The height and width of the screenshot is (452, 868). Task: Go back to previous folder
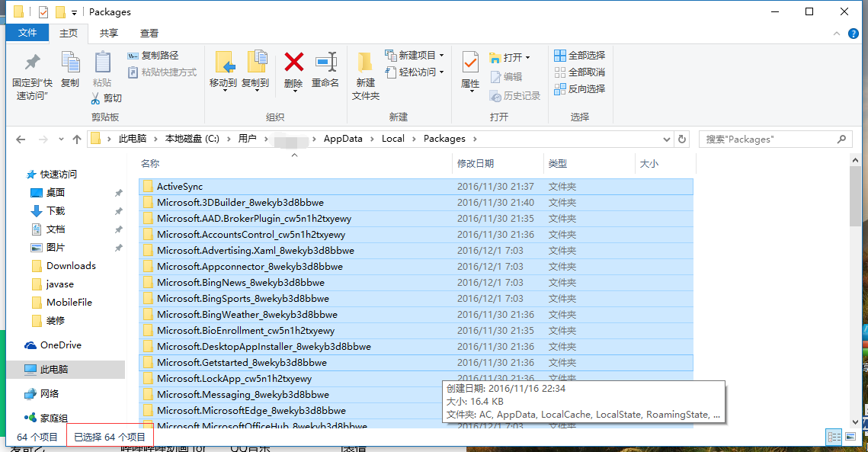click(x=21, y=139)
